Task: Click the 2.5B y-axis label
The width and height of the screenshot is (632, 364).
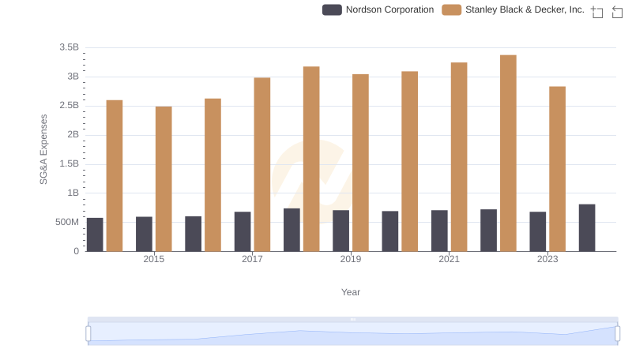Action: coord(69,106)
